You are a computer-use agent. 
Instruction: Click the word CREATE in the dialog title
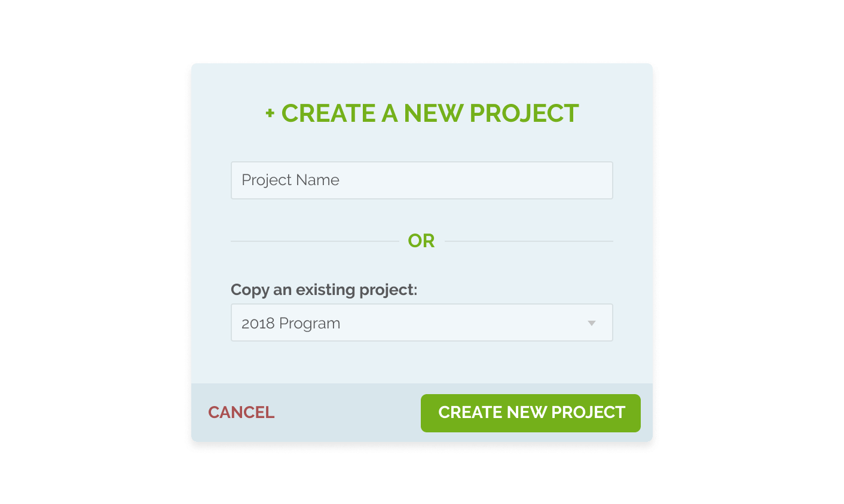tap(328, 113)
